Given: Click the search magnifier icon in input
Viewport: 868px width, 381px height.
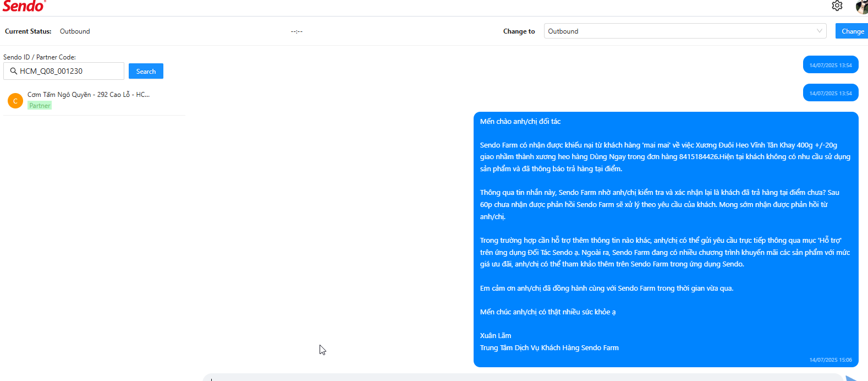Looking at the screenshot, I should [x=14, y=71].
